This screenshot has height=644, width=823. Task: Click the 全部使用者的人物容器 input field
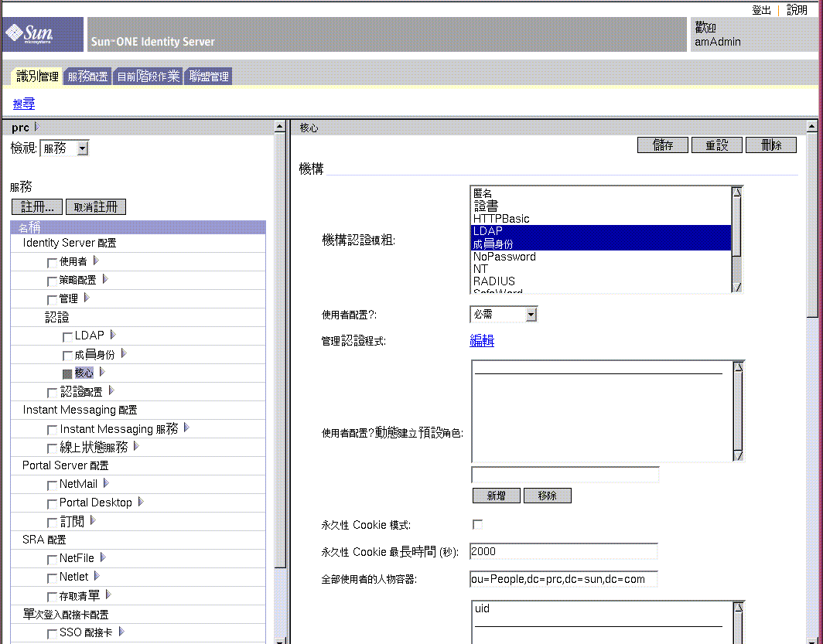coord(564,579)
